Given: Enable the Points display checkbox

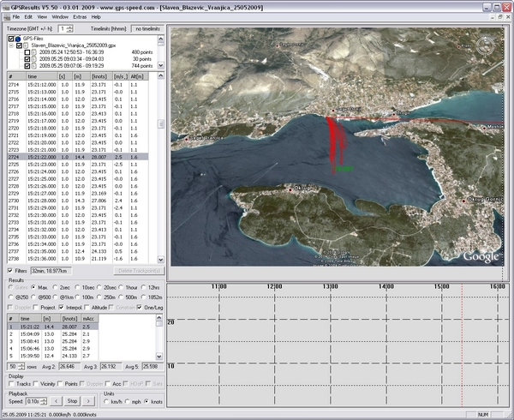Looking at the screenshot, I should (60, 384).
